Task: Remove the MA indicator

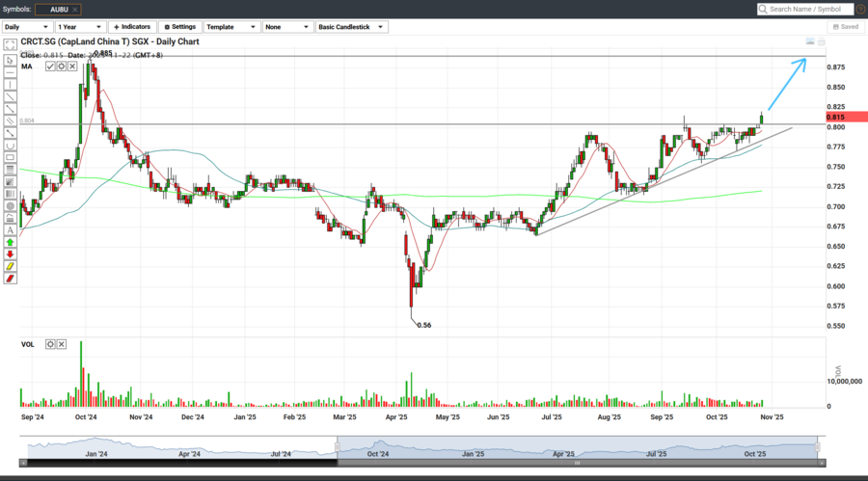Action: click(x=72, y=67)
